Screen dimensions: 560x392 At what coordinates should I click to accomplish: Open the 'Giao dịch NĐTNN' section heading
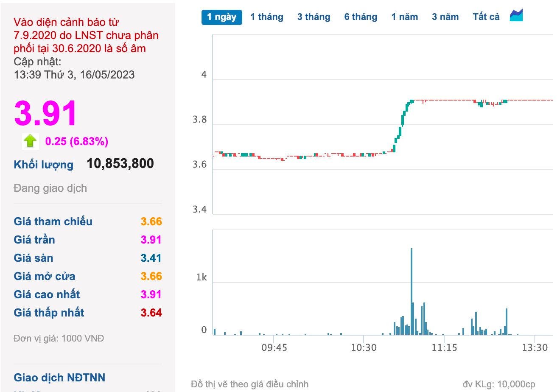[x=59, y=378]
